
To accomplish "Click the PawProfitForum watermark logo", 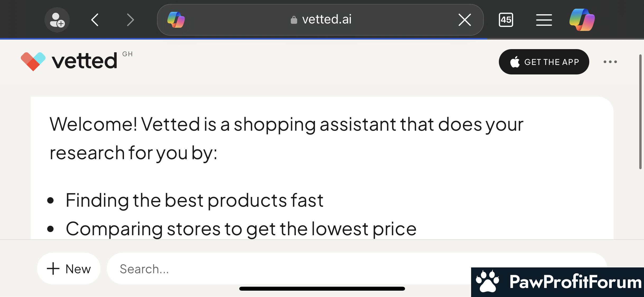I will click(557, 282).
